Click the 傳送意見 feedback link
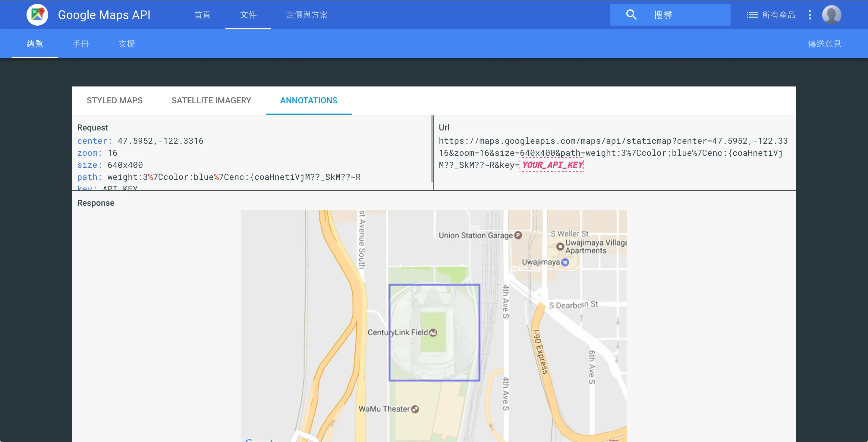The width and height of the screenshot is (868, 442). tap(824, 44)
